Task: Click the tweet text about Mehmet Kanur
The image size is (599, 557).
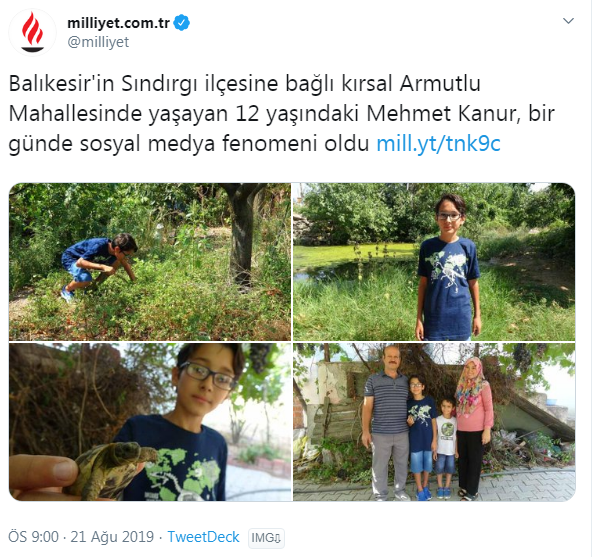Action: [x=281, y=113]
